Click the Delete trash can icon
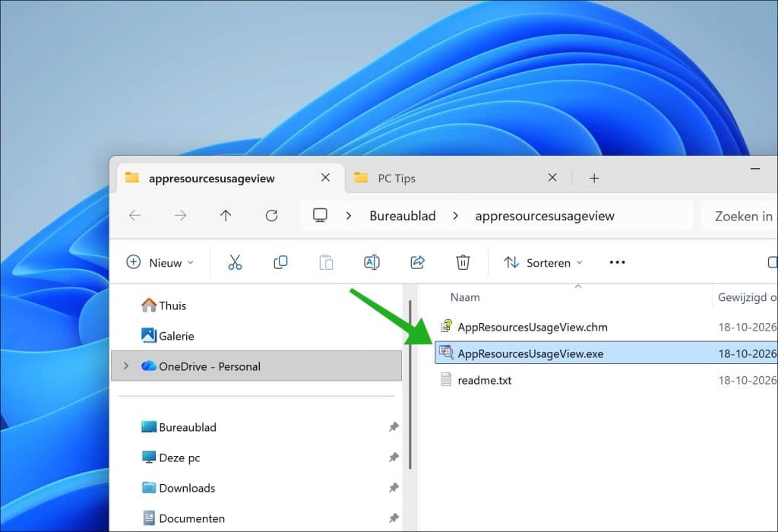This screenshot has height=532, width=778. pos(463,262)
